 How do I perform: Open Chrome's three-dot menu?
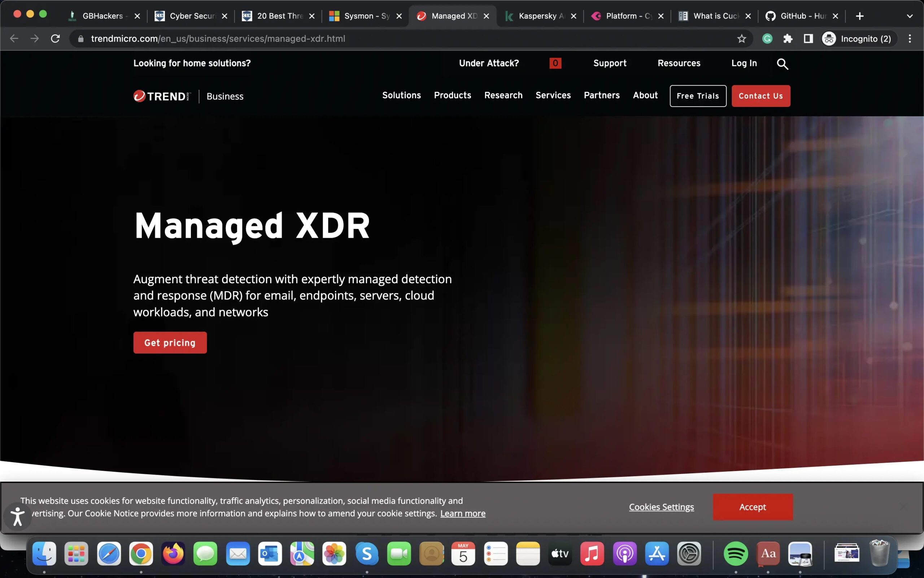click(x=910, y=39)
